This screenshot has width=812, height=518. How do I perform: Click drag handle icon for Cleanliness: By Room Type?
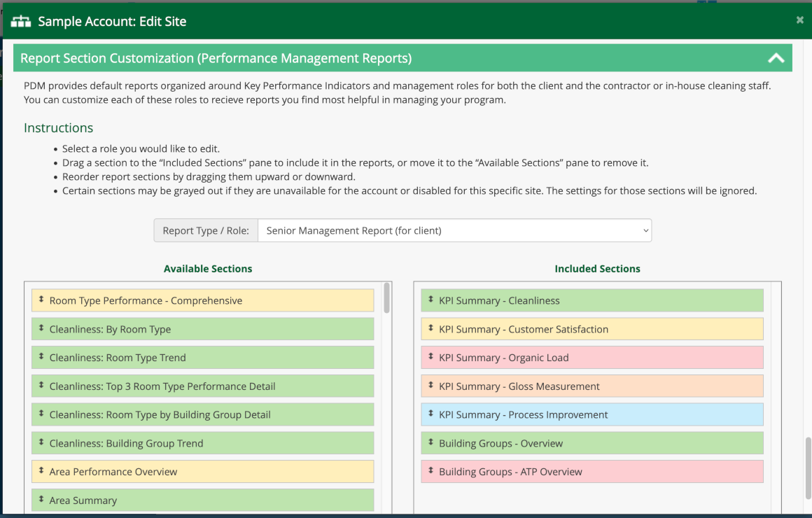click(41, 328)
